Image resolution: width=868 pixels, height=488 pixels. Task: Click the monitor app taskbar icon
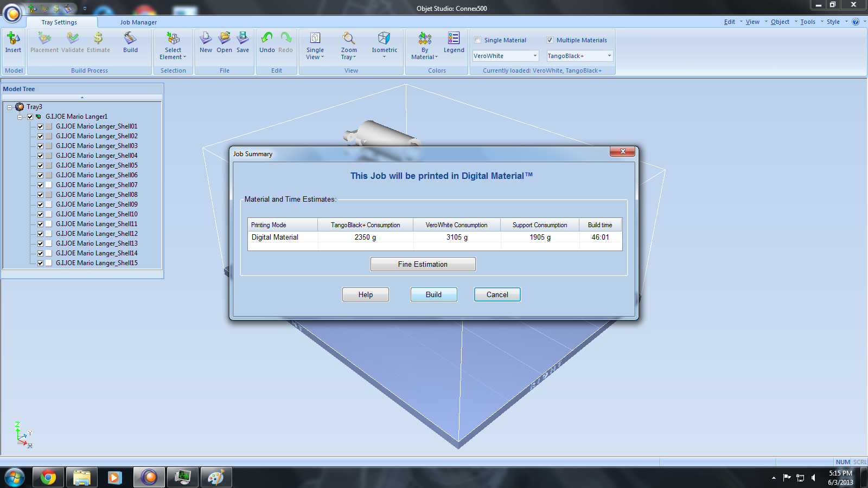pyautogui.click(x=182, y=478)
